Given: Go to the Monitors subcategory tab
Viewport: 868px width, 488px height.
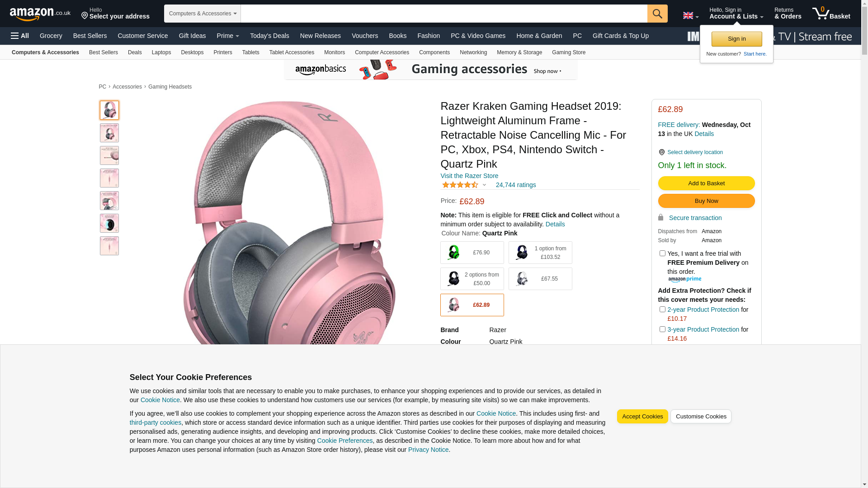Looking at the screenshot, I should [335, 52].
